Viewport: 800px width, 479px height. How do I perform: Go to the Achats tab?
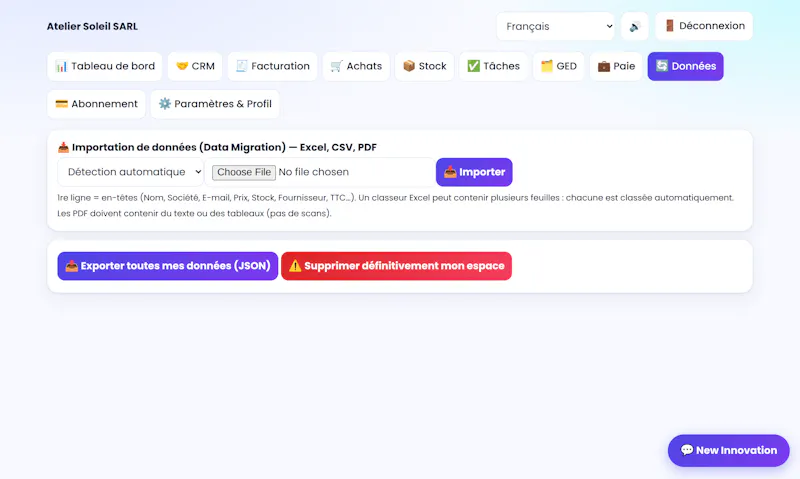(356, 66)
